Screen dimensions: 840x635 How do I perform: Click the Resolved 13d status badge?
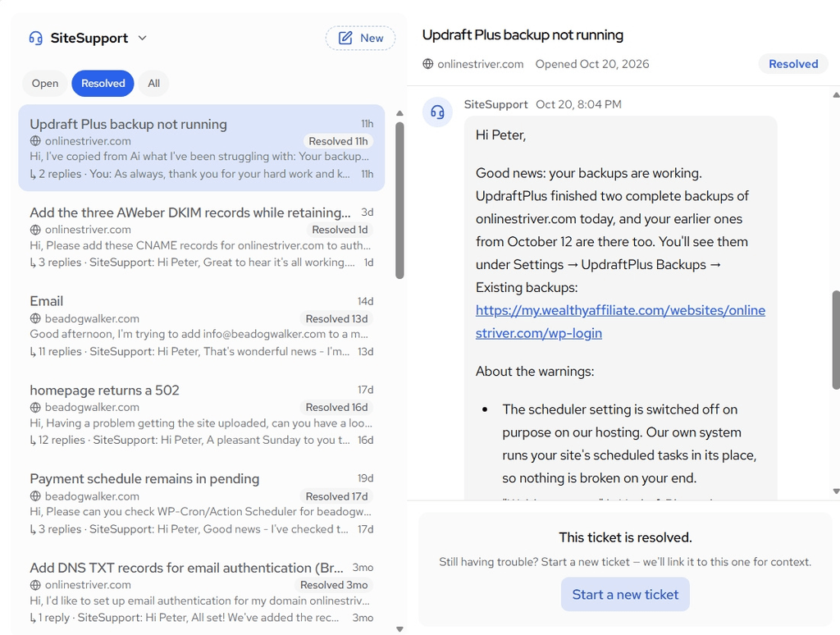pyautogui.click(x=336, y=319)
